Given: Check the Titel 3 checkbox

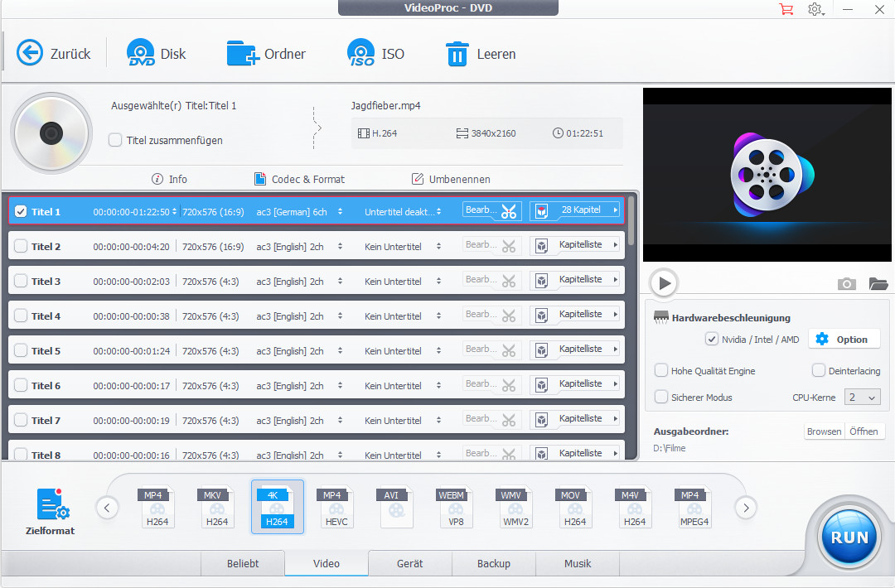Looking at the screenshot, I should tap(21, 281).
